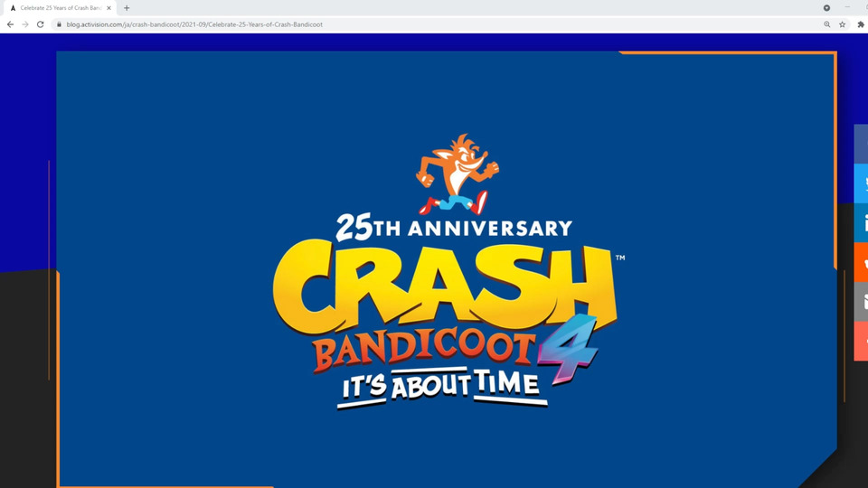Go back to the previous page

[x=10, y=24]
